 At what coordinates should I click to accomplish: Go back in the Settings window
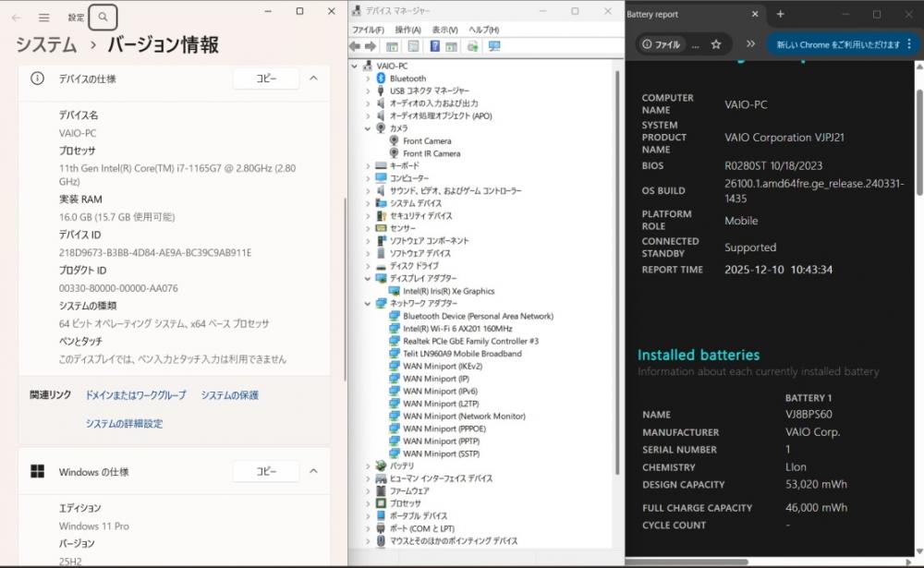point(17,18)
